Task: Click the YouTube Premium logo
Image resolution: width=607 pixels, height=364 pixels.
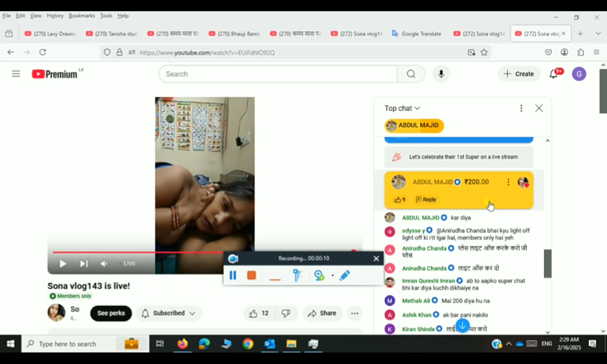Action: 55,74
